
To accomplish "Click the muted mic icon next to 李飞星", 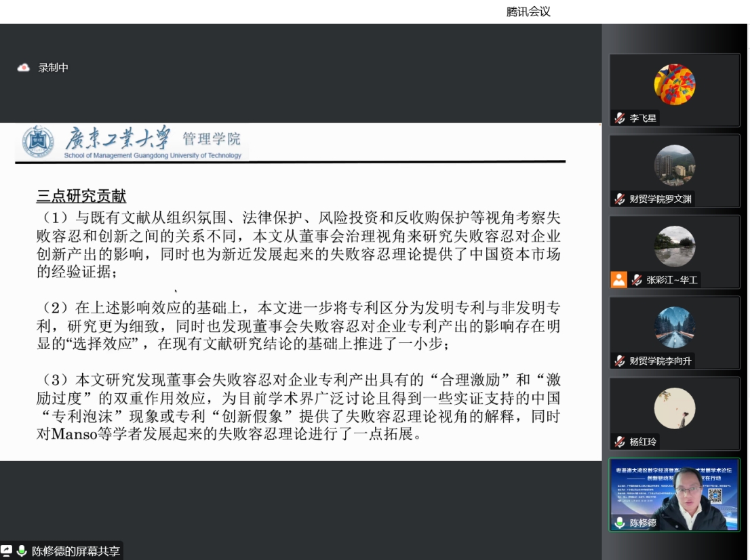I will pos(620,118).
